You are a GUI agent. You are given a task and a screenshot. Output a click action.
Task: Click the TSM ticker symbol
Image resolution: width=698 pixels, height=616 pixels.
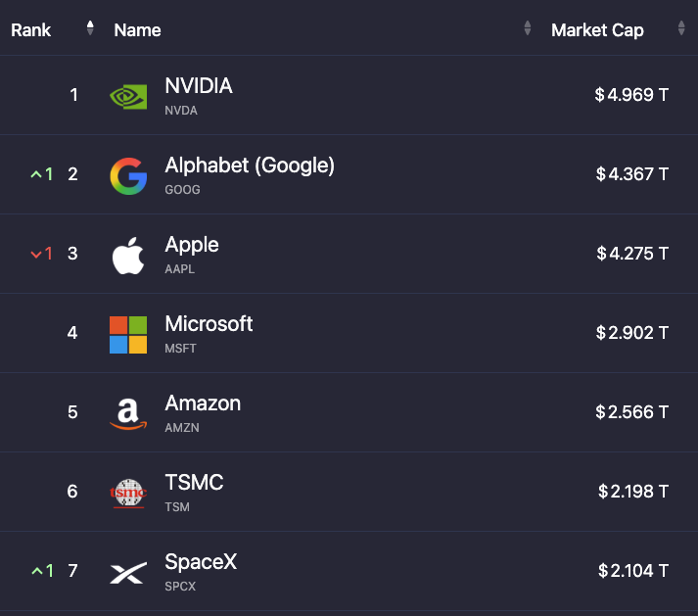pos(177,507)
